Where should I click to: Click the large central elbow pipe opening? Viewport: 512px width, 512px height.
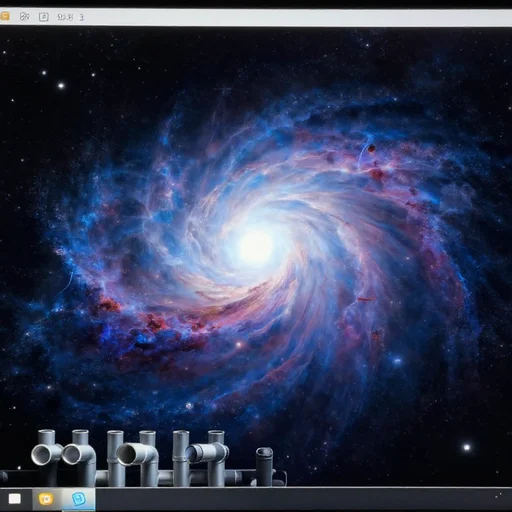[128, 454]
